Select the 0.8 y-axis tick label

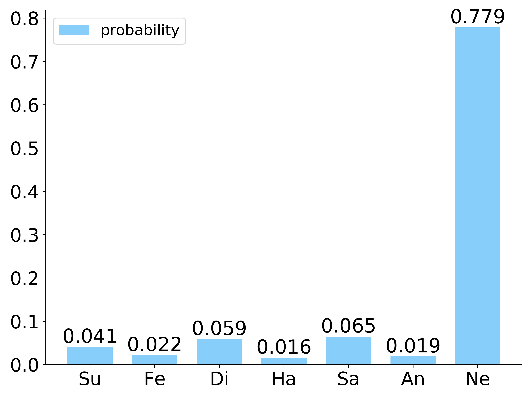24,19
